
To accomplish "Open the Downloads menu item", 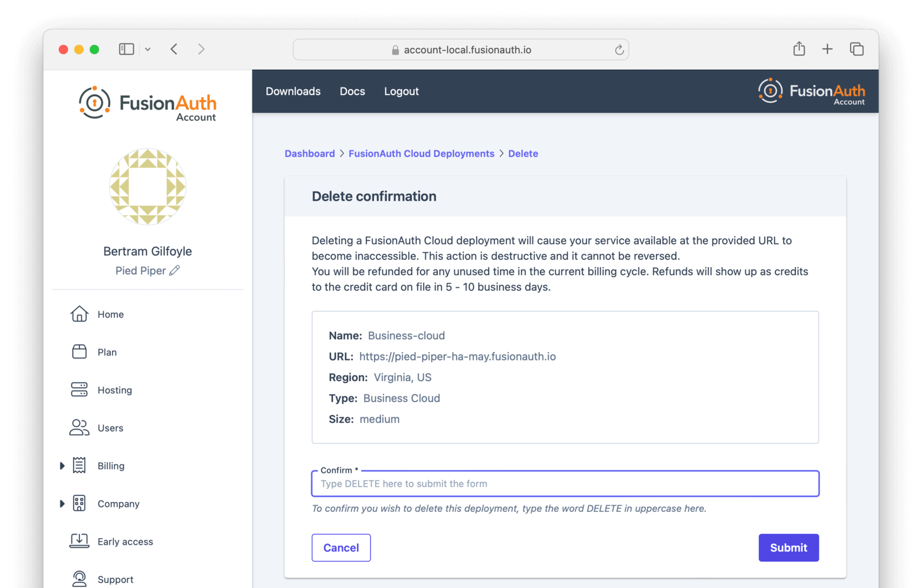I will (293, 91).
